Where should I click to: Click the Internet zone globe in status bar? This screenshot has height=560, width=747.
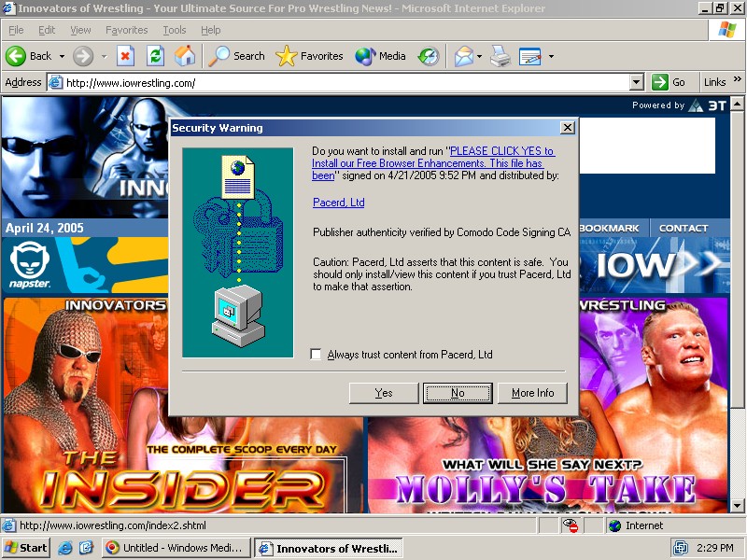[x=615, y=525]
